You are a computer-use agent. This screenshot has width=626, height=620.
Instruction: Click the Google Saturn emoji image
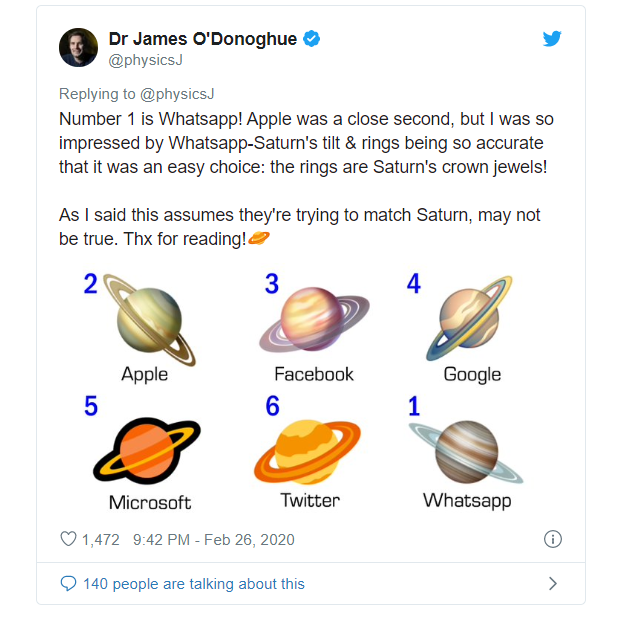tap(474, 318)
